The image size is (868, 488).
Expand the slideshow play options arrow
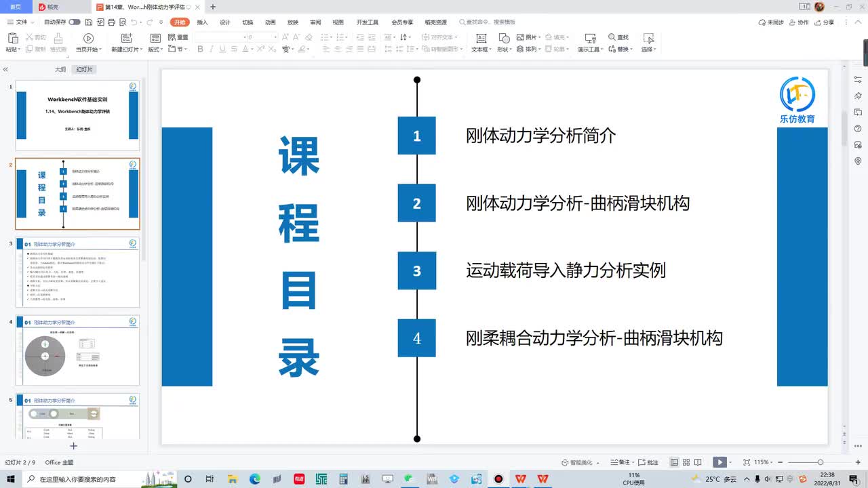[x=731, y=462]
